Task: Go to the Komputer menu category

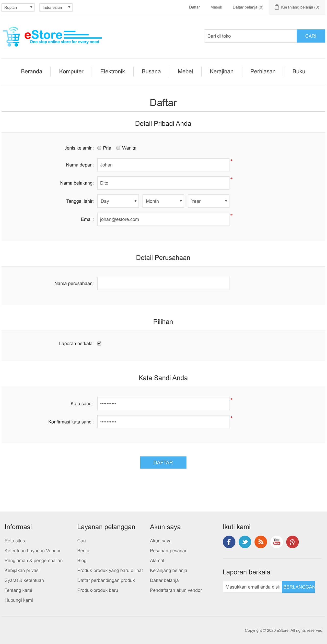Action: point(71,72)
